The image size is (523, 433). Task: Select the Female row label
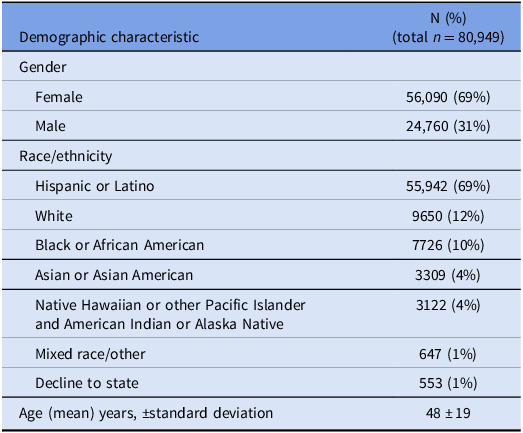tap(59, 97)
